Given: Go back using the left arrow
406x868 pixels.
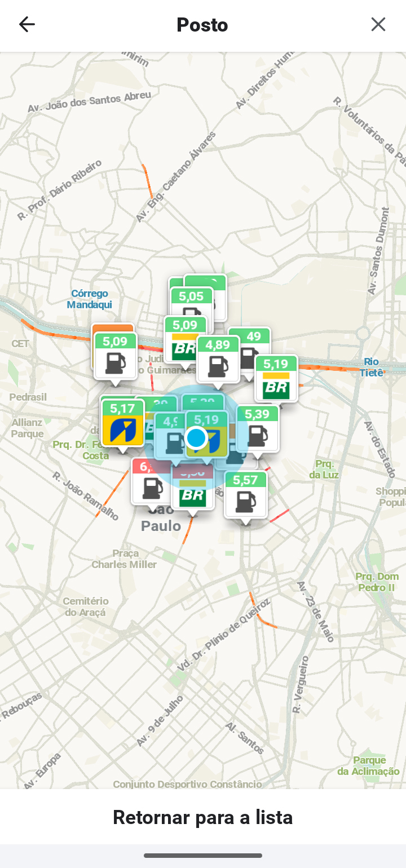Looking at the screenshot, I should click(x=27, y=24).
